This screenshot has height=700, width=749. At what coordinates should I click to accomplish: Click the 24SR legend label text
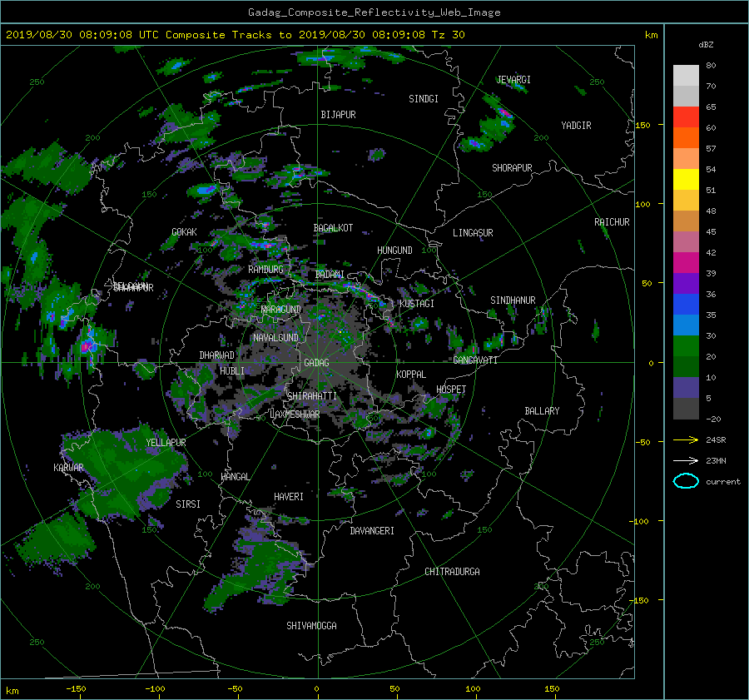coord(716,440)
